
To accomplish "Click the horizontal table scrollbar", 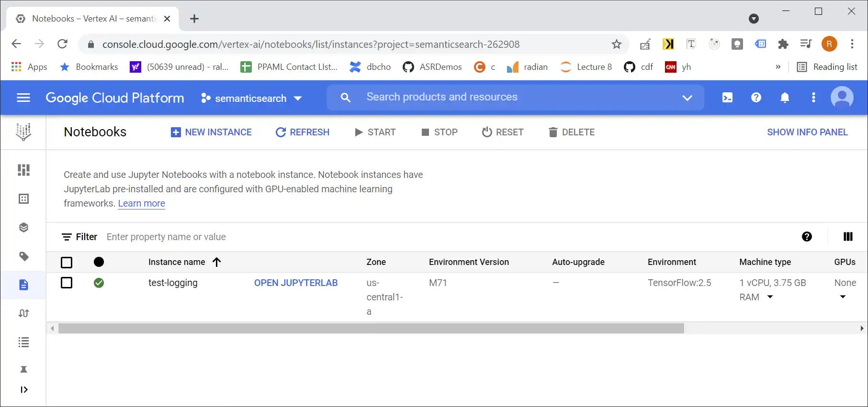I will (x=371, y=329).
